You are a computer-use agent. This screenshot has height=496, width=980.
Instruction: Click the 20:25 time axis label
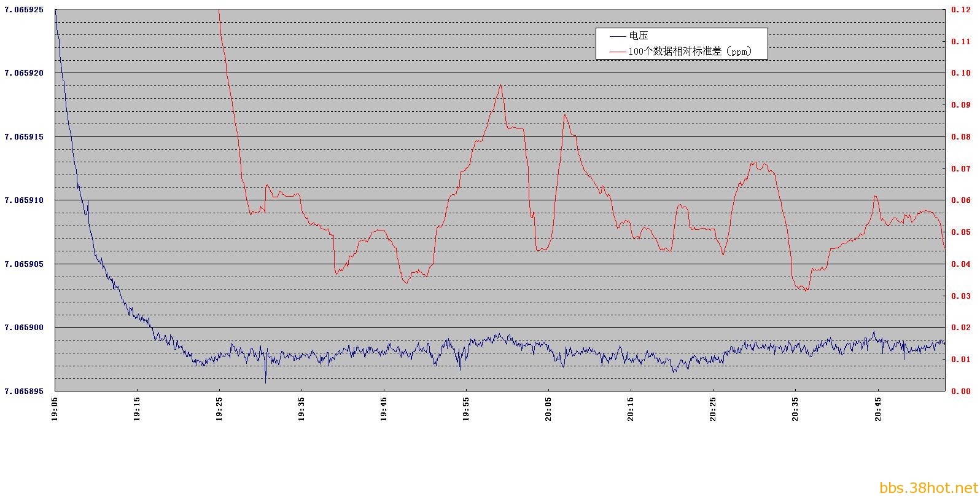(x=714, y=408)
